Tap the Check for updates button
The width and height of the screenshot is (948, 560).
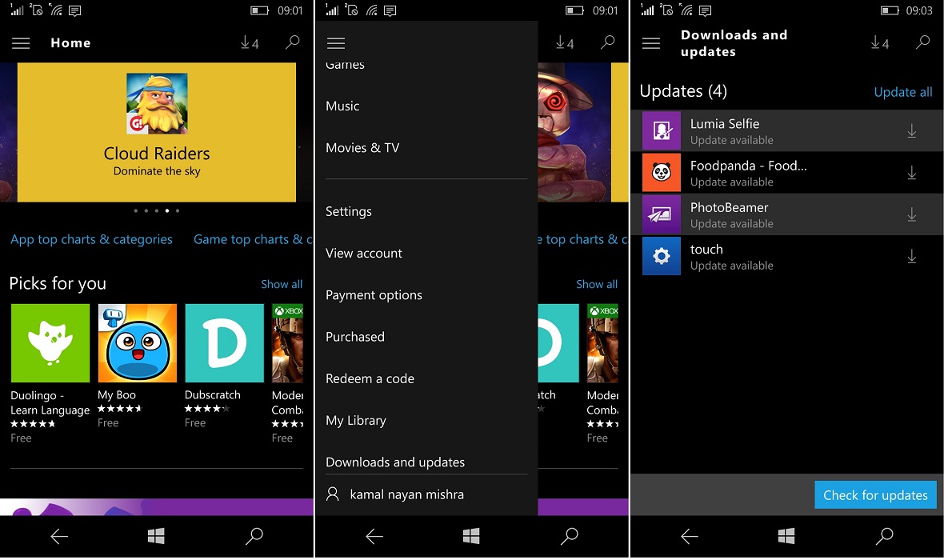[x=875, y=494]
